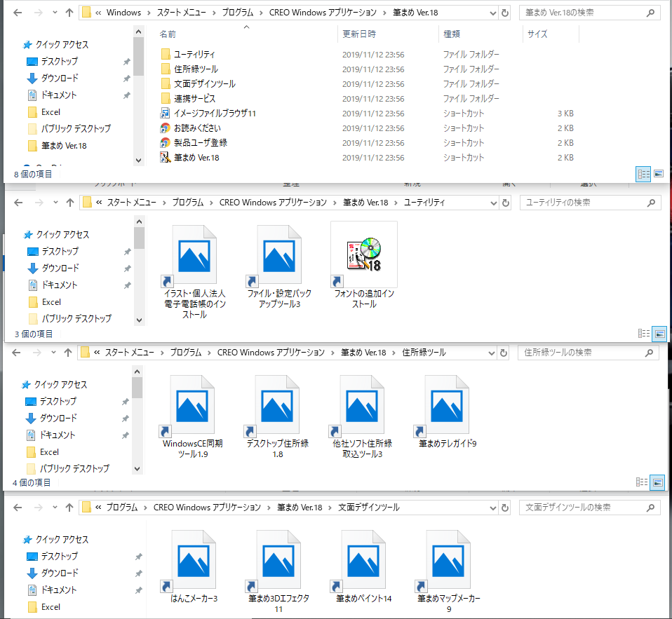Refresh the 住所録ツール window
The image size is (672, 619).
point(504,353)
